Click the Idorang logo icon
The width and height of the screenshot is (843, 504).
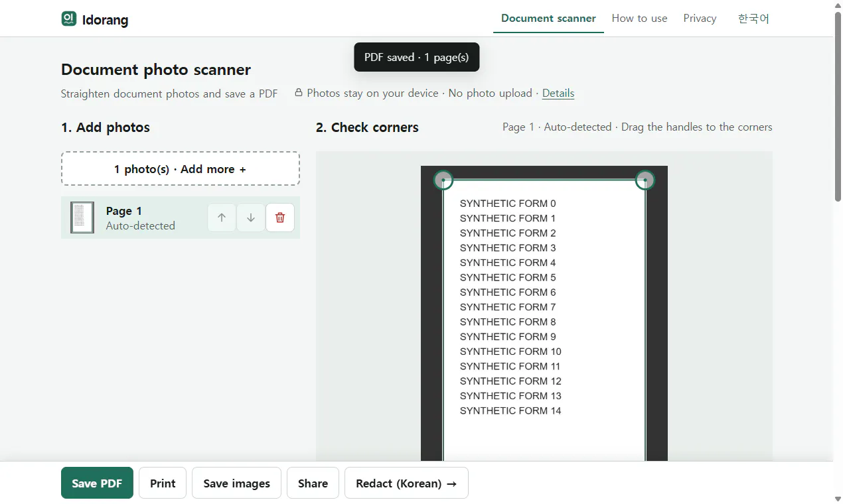pyautogui.click(x=69, y=19)
